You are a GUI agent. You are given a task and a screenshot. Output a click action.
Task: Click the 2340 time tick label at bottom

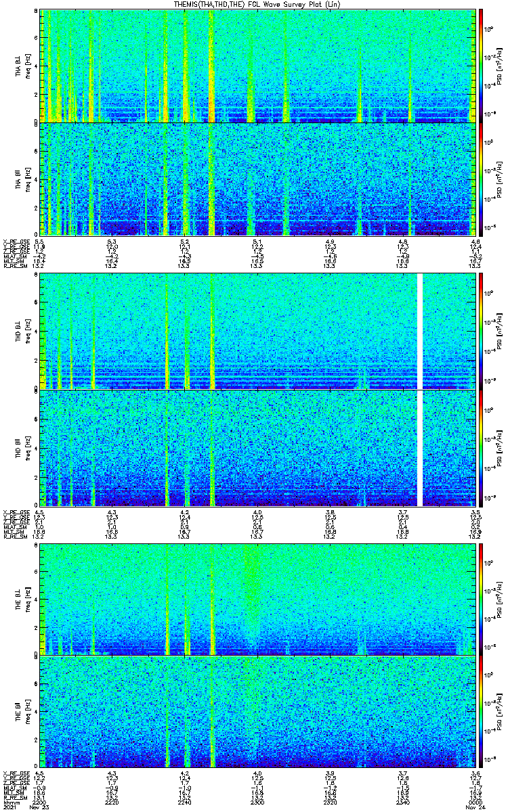(x=402, y=802)
